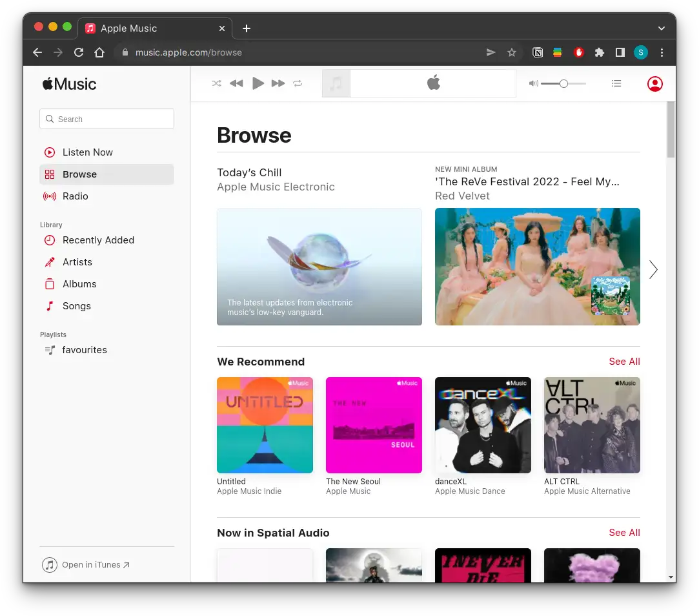Open the Red Velvet mini album banner
This screenshot has width=699, height=616.
(x=537, y=266)
